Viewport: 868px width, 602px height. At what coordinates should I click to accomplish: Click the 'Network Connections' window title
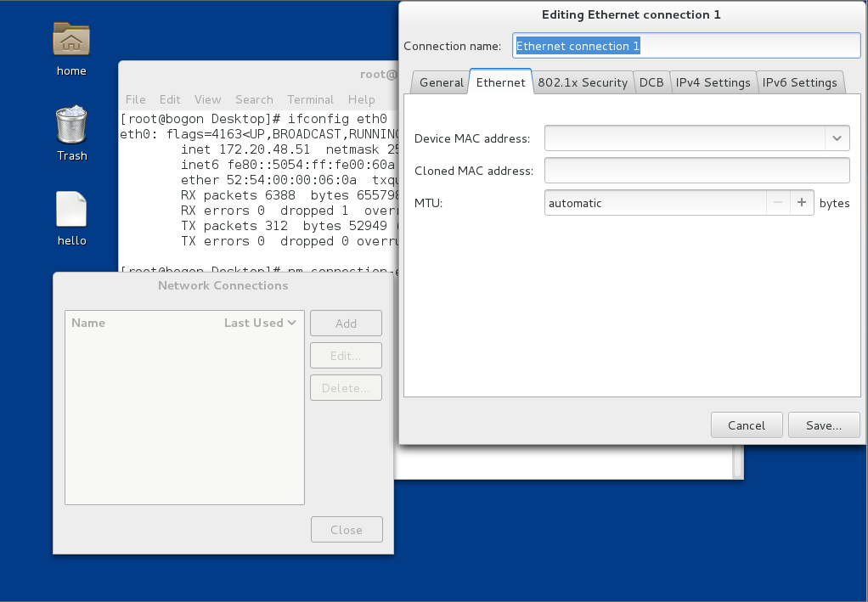(223, 285)
